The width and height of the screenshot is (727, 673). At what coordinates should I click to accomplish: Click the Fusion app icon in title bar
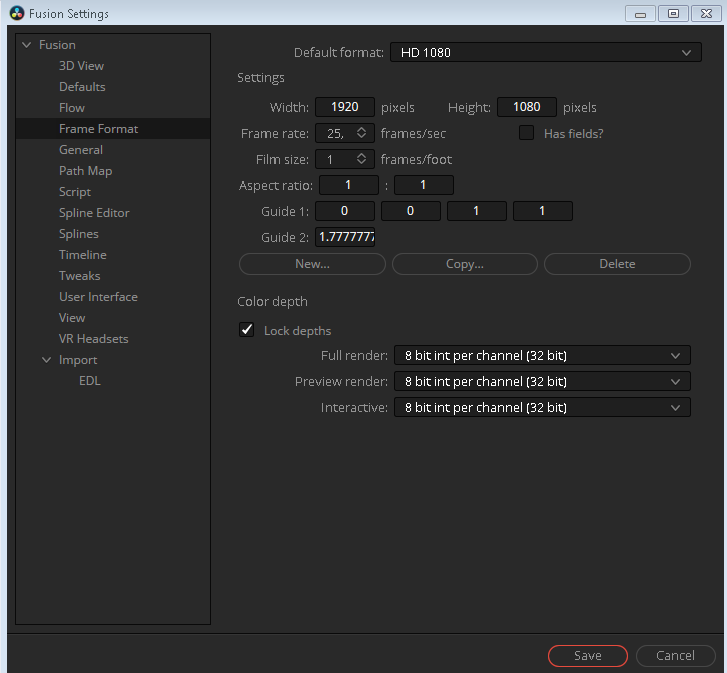click(x=16, y=14)
